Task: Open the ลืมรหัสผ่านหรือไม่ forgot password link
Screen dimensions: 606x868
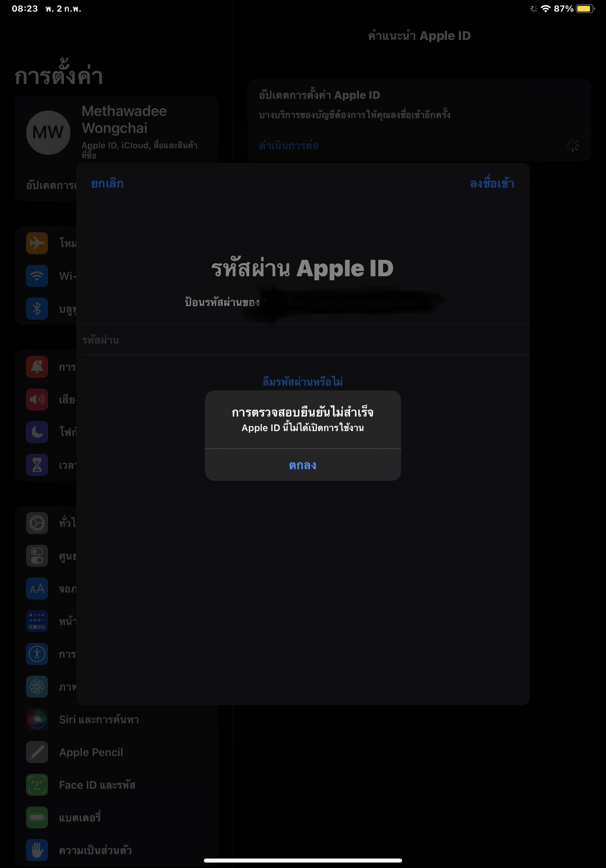Action: [x=303, y=381]
